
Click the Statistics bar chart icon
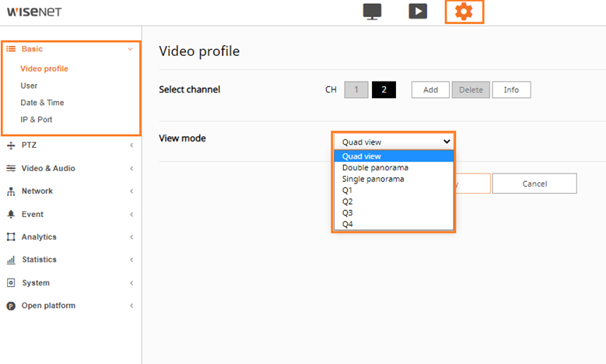click(11, 260)
